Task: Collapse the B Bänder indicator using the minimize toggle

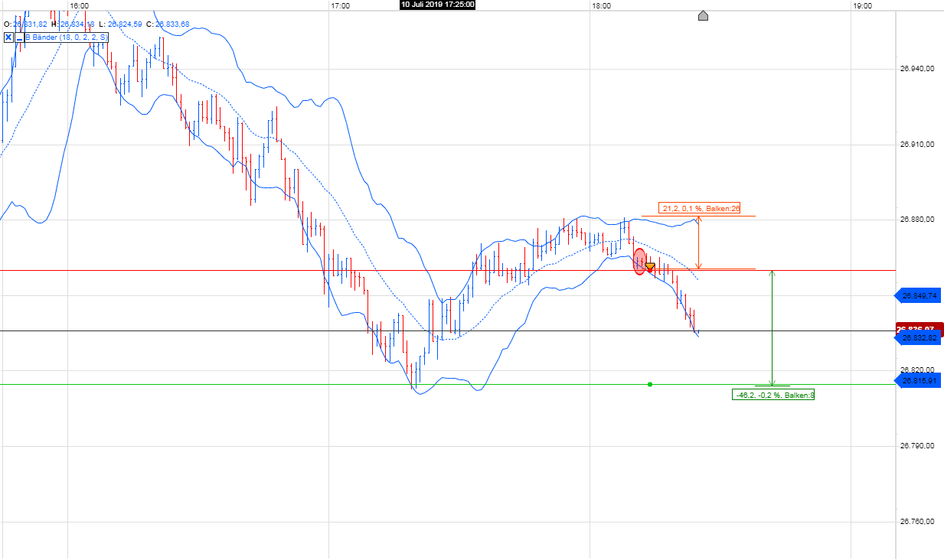Action: (20, 35)
